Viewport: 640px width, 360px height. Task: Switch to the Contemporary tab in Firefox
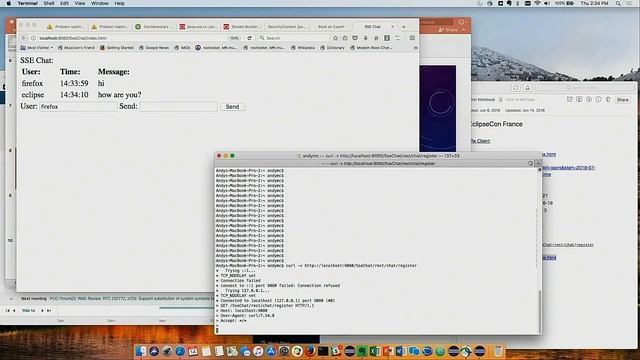[x=153, y=27]
